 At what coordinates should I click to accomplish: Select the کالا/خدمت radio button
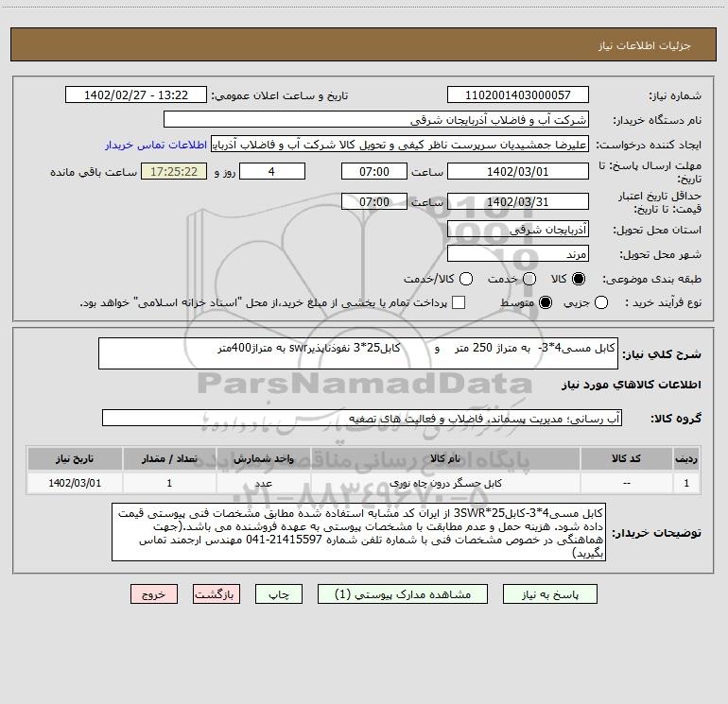coord(466,279)
